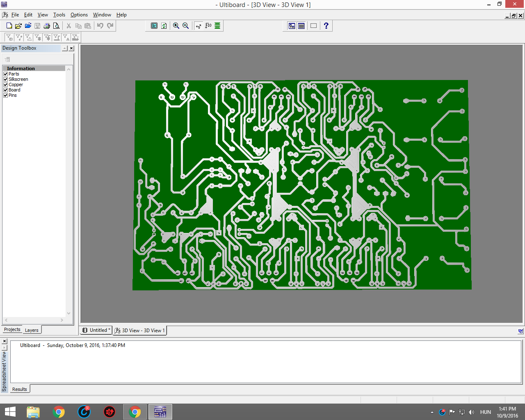Uncheck the Copper checkbox

[6, 85]
